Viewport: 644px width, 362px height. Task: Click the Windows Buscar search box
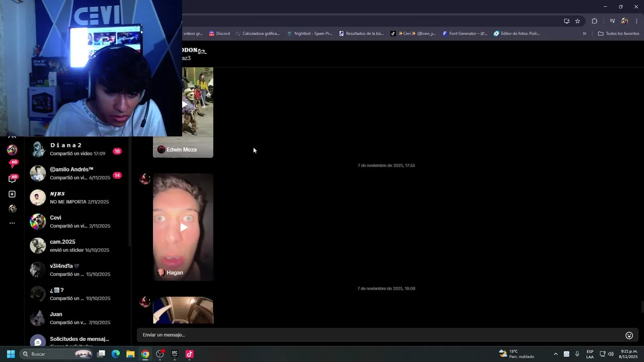tap(57, 354)
